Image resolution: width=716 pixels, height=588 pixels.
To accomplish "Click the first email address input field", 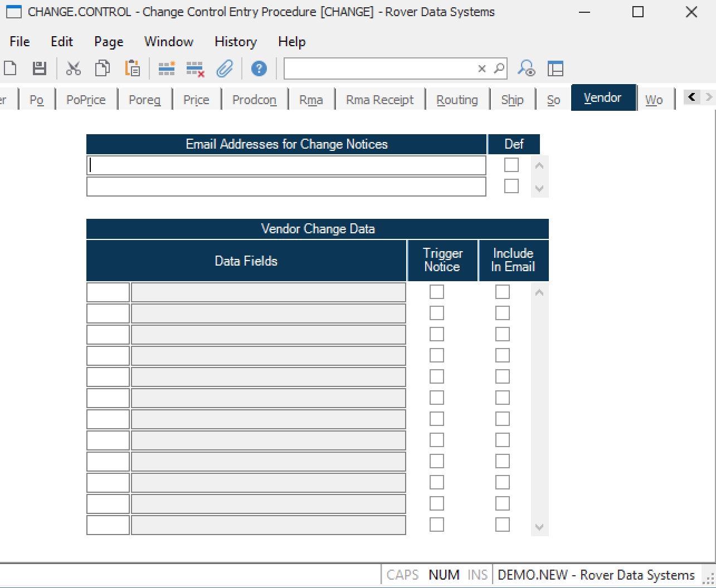I will [x=286, y=165].
